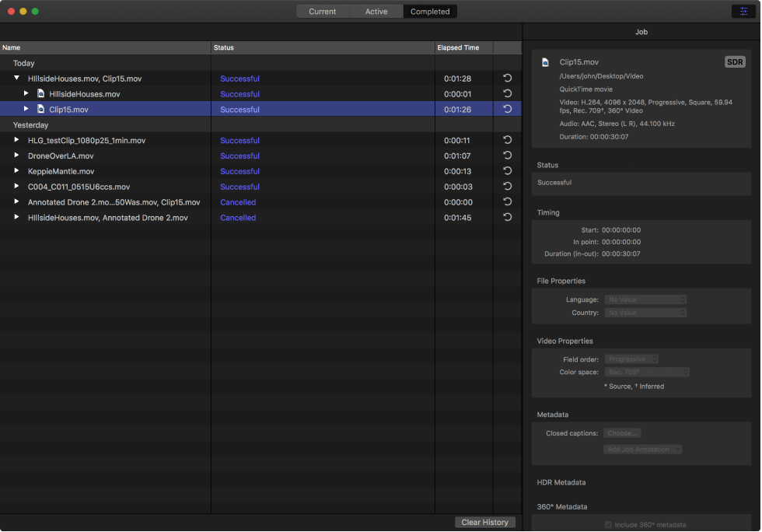Retry the C004_C011_0515U6ccs.mov job
Viewport: 762px width, 532px height.
(x=506, y=187)
